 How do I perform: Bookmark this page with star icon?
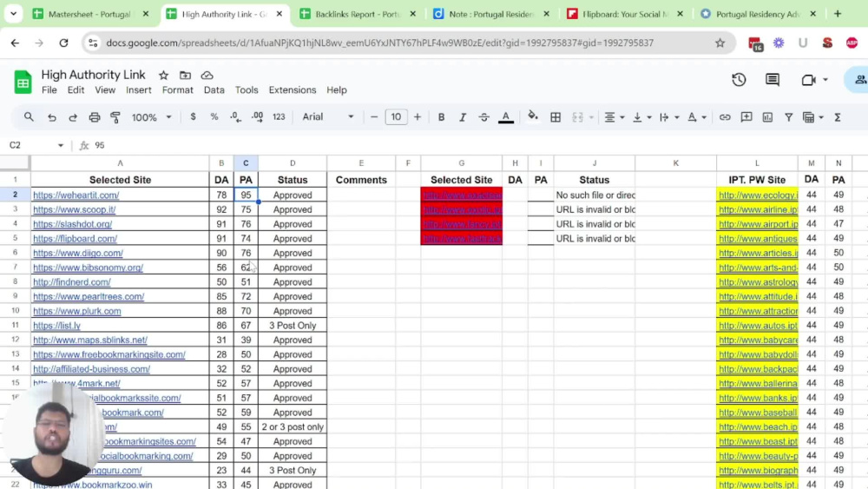coord(720,43)
